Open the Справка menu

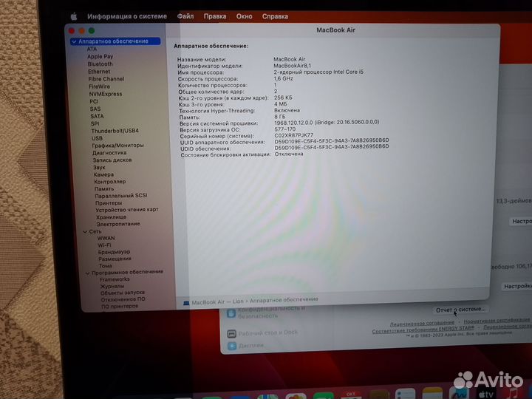tap(275, 16)
